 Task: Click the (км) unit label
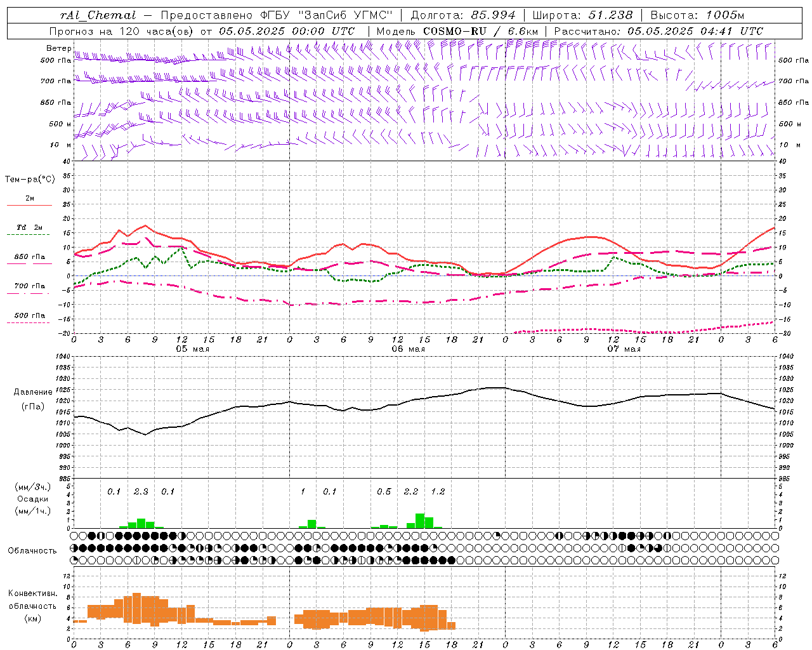pyautogui.click(x=33, y=618)
